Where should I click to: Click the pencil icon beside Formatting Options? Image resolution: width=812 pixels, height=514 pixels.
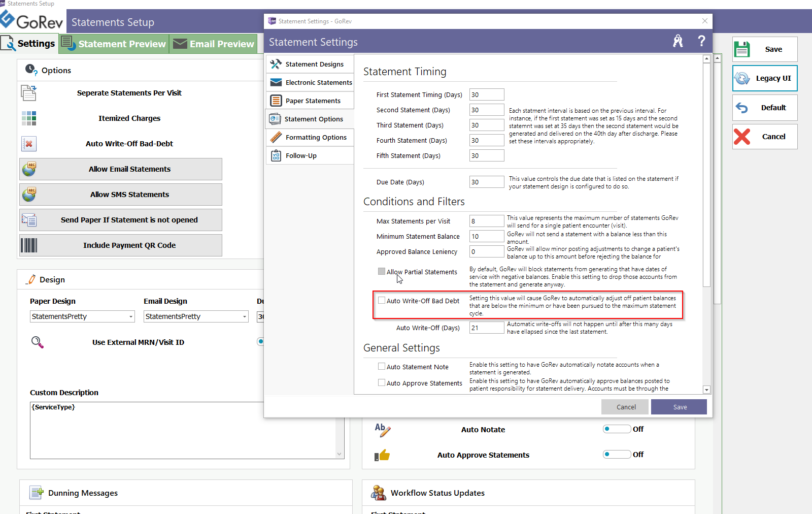click(x=276, y=137)
